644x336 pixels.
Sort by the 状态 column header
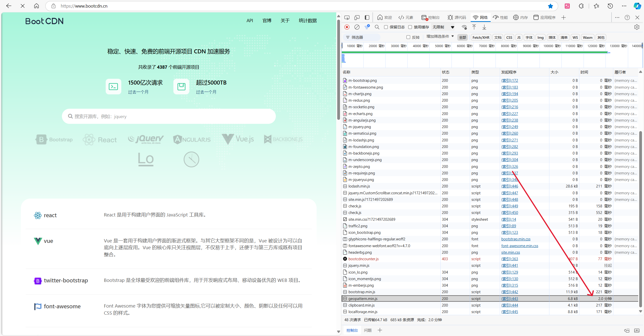[455, 72]
